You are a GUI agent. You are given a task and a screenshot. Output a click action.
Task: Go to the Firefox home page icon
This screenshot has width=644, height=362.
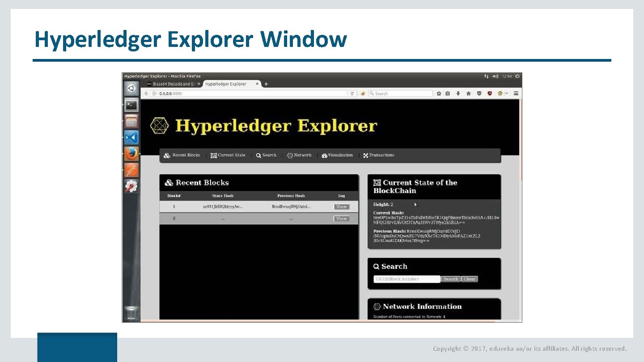coord(469,93)
